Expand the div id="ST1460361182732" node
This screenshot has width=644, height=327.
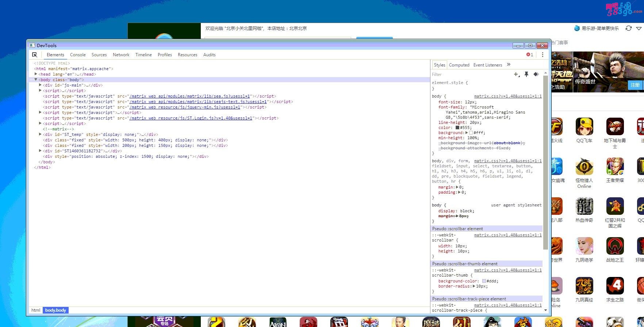[x=40, y=151]
